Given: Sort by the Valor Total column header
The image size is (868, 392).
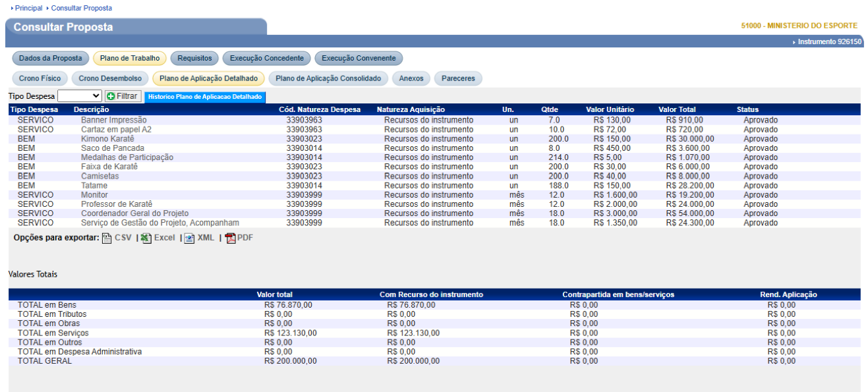Looking at the screenshot, I should pos(676,109).
